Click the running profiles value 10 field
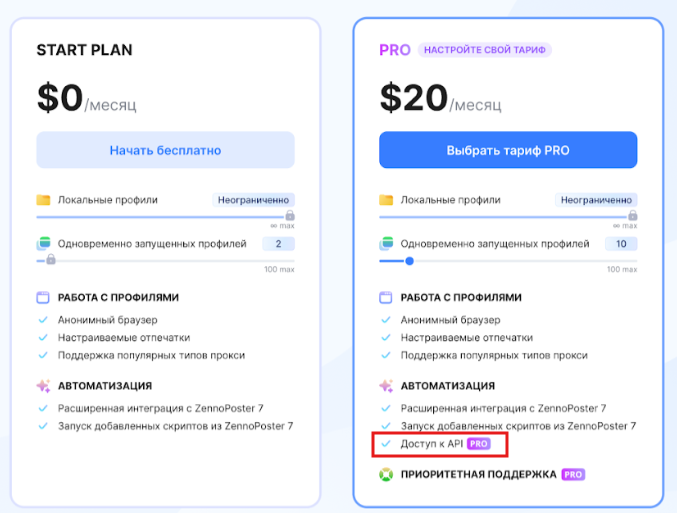 point(621,244)
